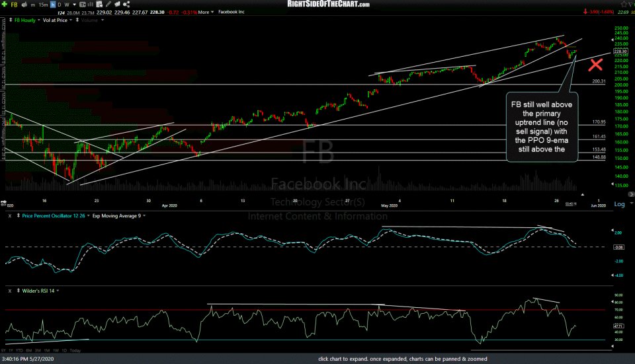Click the 228.30 current price label on axis
Viewport: 635px width, 364px height.
coord(620,52)
